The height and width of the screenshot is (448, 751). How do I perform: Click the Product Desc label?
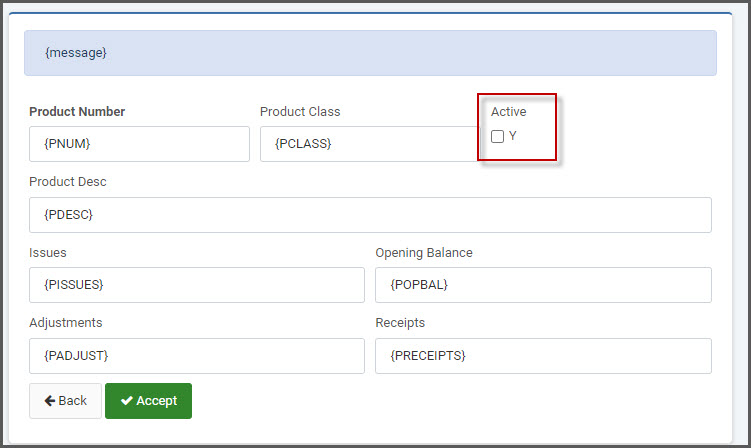click(68, 182)
